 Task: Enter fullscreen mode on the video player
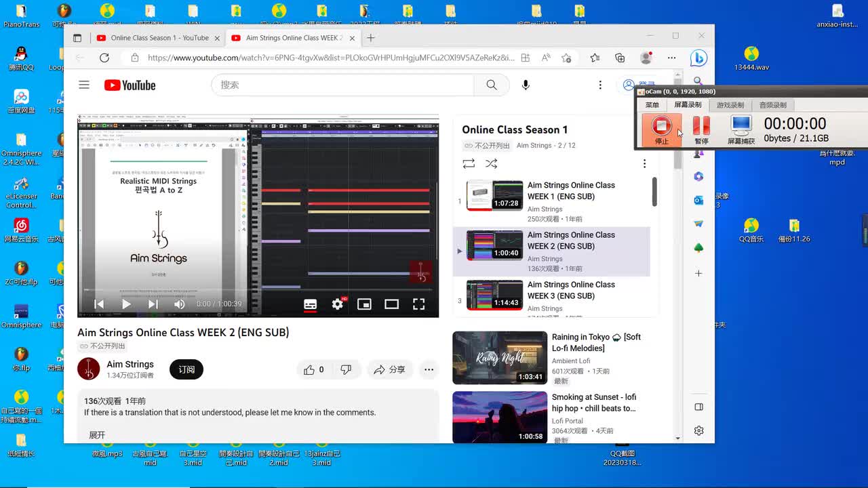419,304
